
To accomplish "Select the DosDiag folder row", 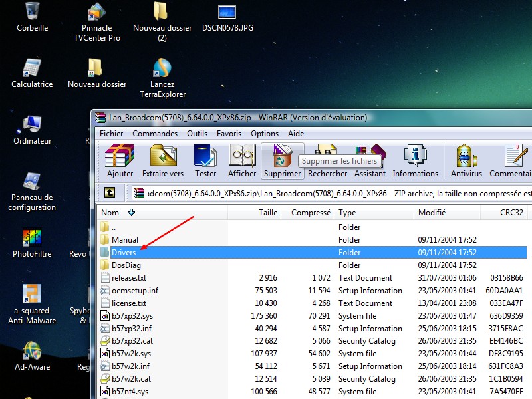I will [126, 265].
